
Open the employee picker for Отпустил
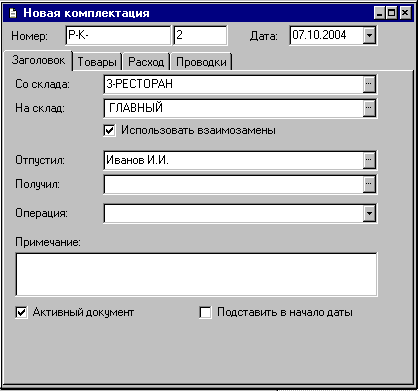[x=369, y=160]
